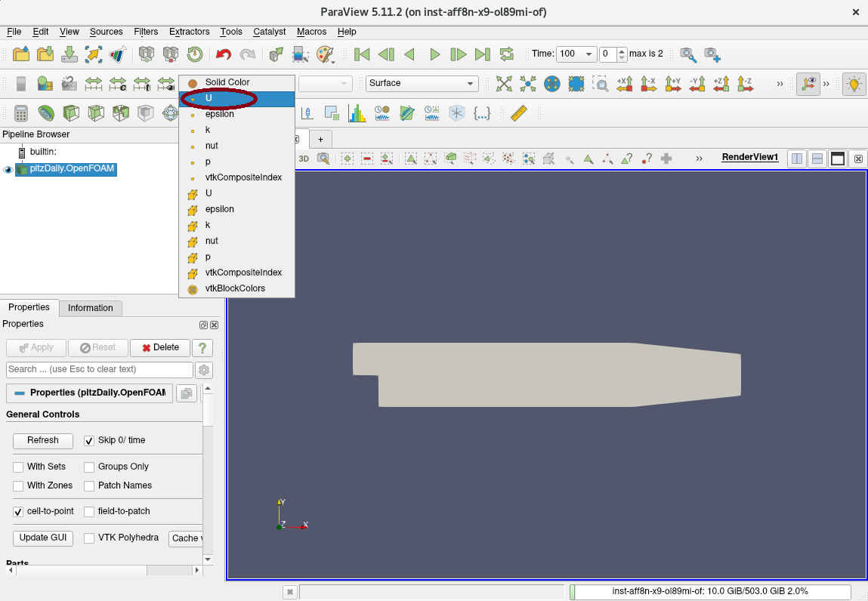Toggle the light kit bulb icon

(x=854, y=84)
